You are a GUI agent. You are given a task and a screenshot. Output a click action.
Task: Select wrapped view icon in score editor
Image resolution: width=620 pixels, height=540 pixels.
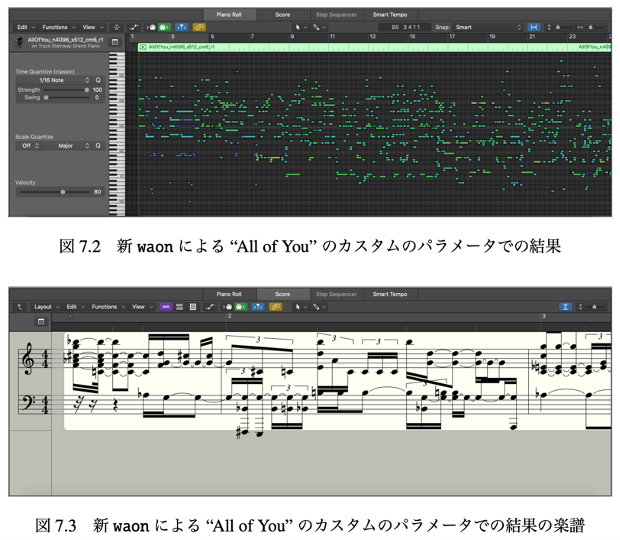(180, 307)
